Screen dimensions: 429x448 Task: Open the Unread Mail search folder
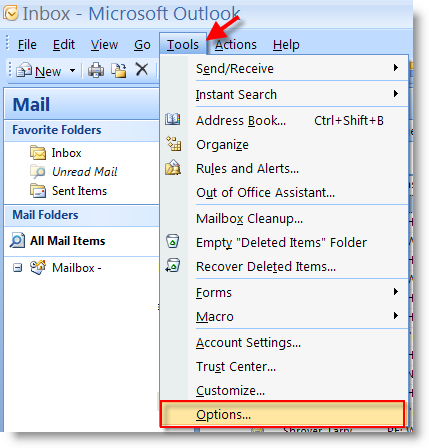pyautogui.click(x=84, y=172)
